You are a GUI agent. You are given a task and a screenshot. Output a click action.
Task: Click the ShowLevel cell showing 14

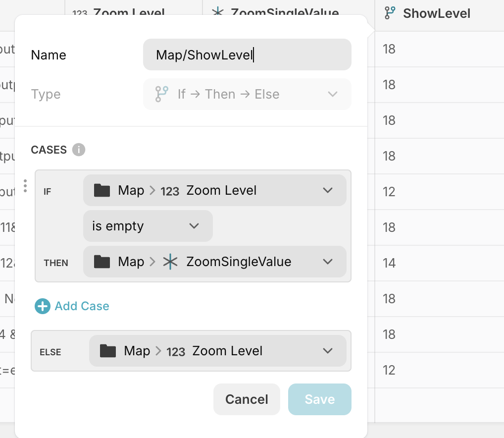click(390, 263)
